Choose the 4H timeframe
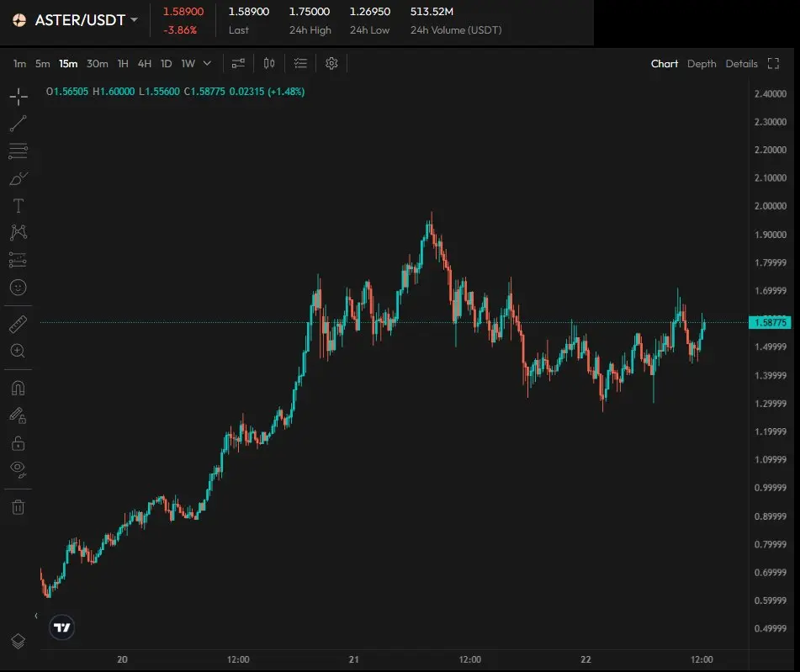Viewport: 800px width, 672px height. click(145, 64)
